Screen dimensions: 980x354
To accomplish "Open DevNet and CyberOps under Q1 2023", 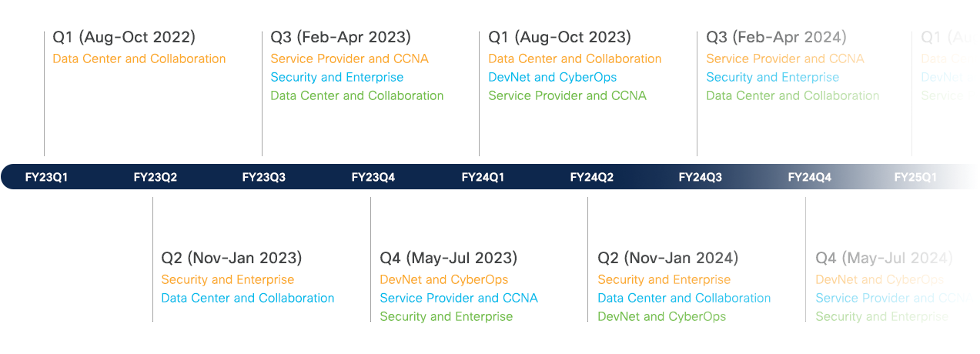I will pyautogui.click(x=553, y=77).
